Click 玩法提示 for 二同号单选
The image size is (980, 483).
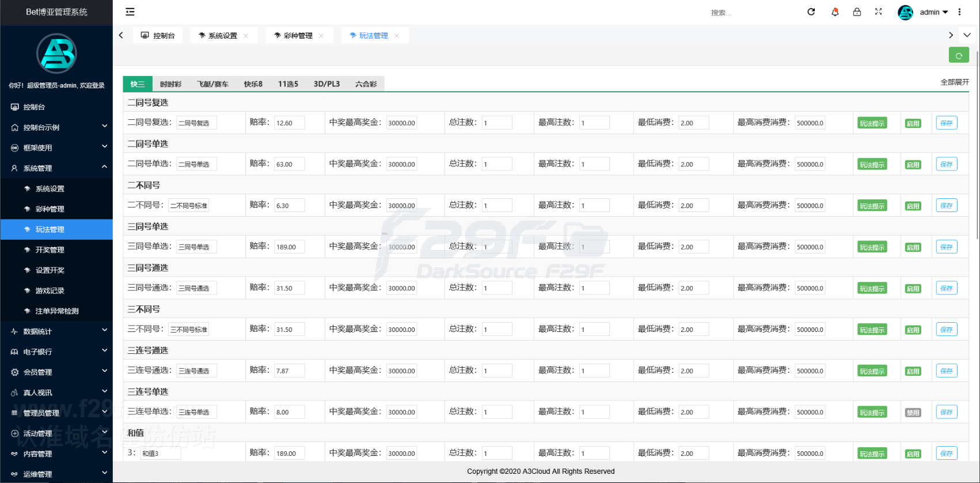872,165
